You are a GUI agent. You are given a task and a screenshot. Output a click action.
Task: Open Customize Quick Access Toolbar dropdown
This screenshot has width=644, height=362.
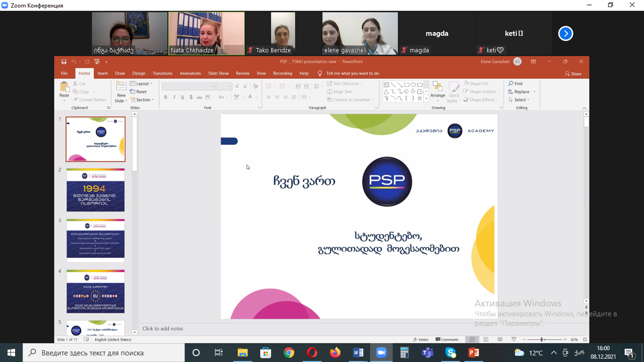click(x=106, y=62)
